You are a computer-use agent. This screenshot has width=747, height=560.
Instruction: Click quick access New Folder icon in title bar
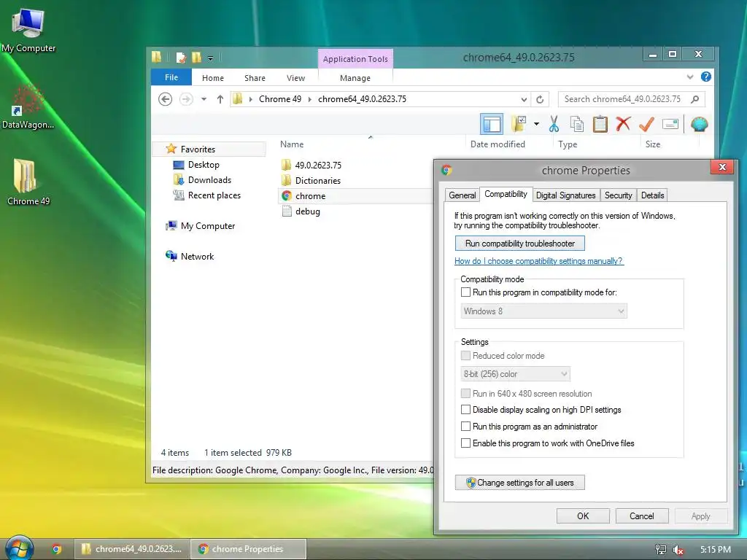[196, 58]
